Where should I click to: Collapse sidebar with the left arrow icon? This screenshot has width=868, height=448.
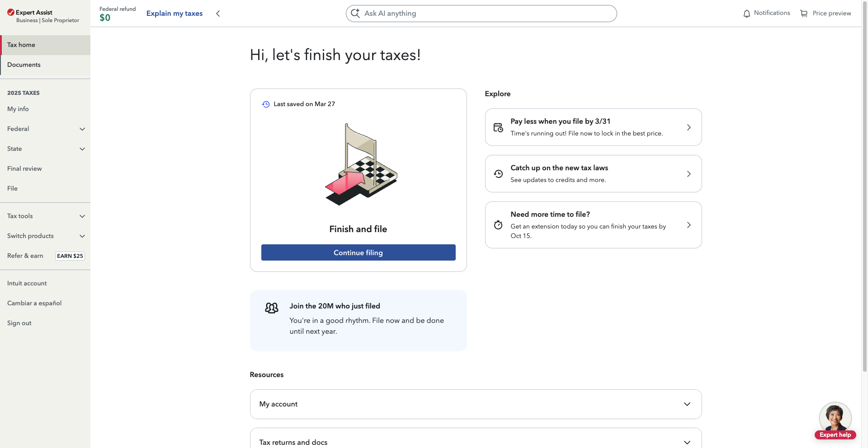(218, 14)
